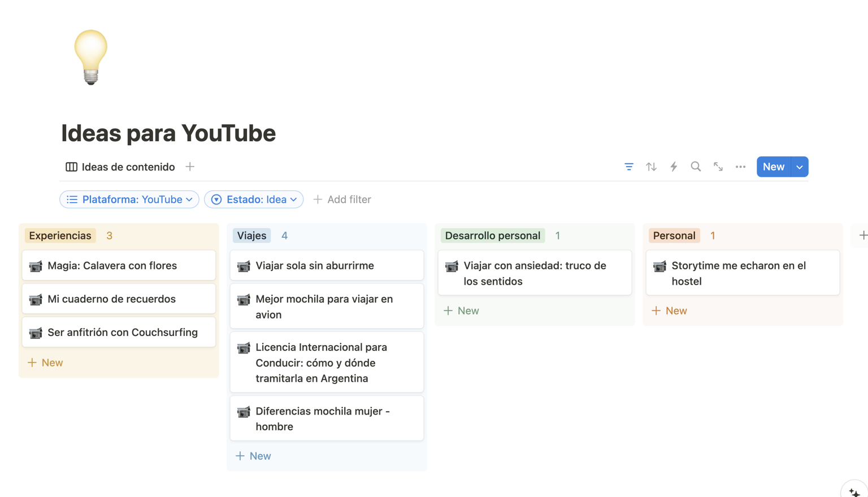
Task: Select the Ideas de contenido view tab
Action: tap(120, 167)
